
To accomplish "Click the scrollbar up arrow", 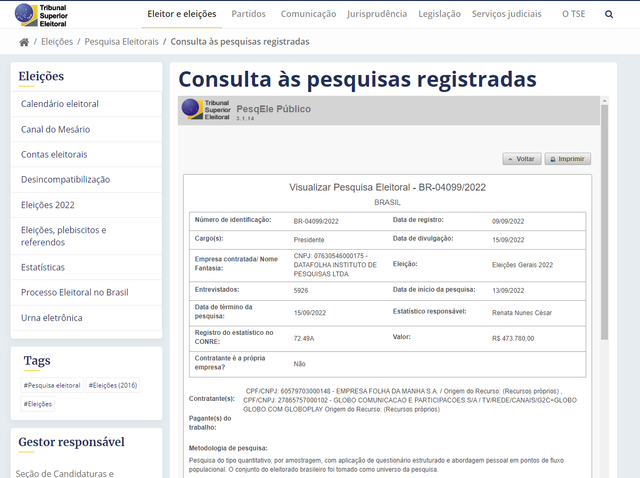I will tap(604, 100).
